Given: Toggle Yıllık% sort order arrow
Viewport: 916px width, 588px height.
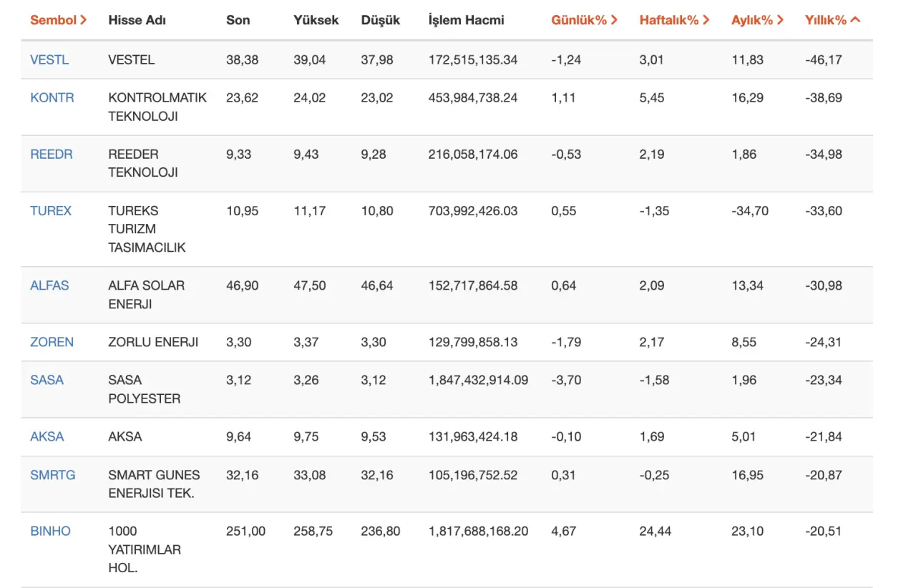Looking at the screenshot, I should pos(854,20).
